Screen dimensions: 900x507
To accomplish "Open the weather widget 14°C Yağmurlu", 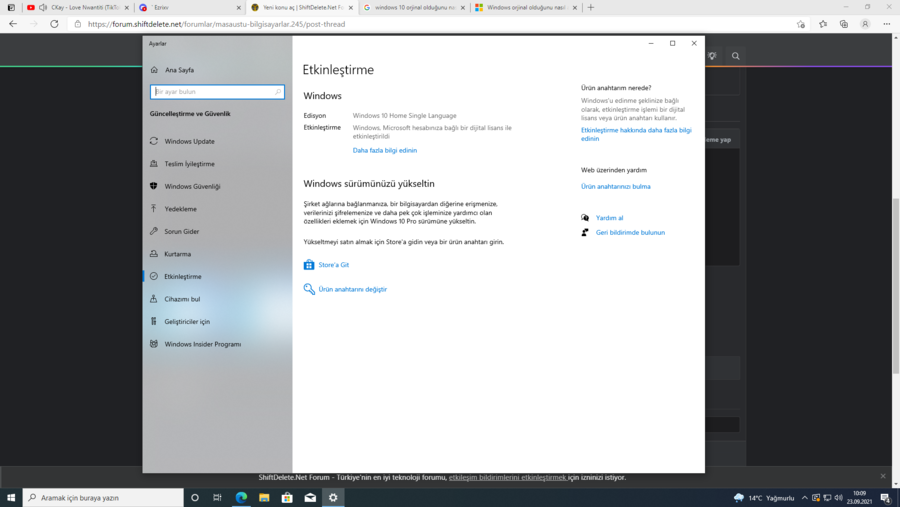I will point(764,498).
